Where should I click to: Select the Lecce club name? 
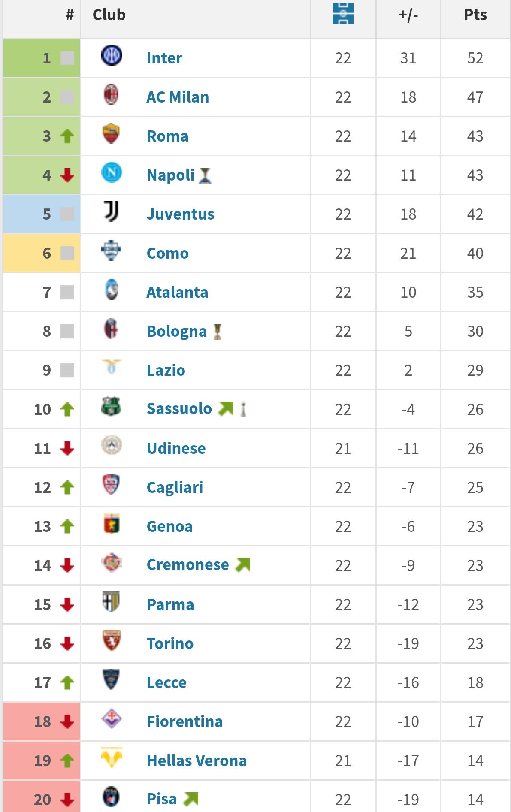(x=166, y=682)
